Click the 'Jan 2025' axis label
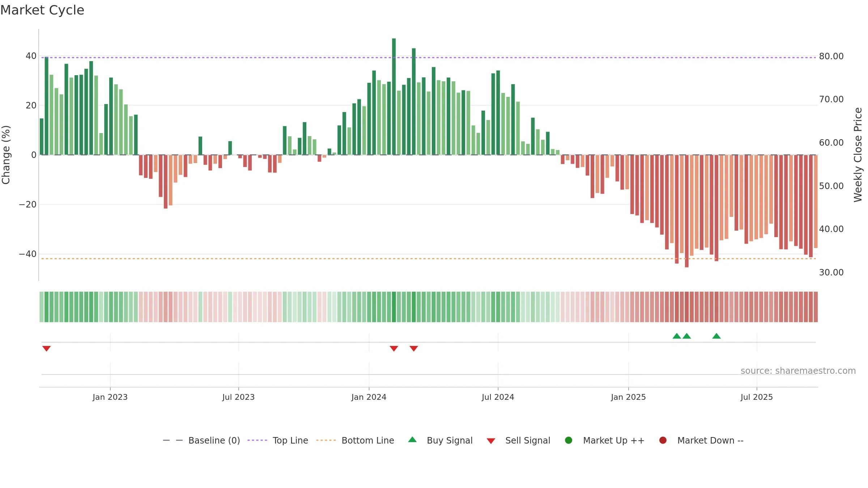 coord(628,397)
